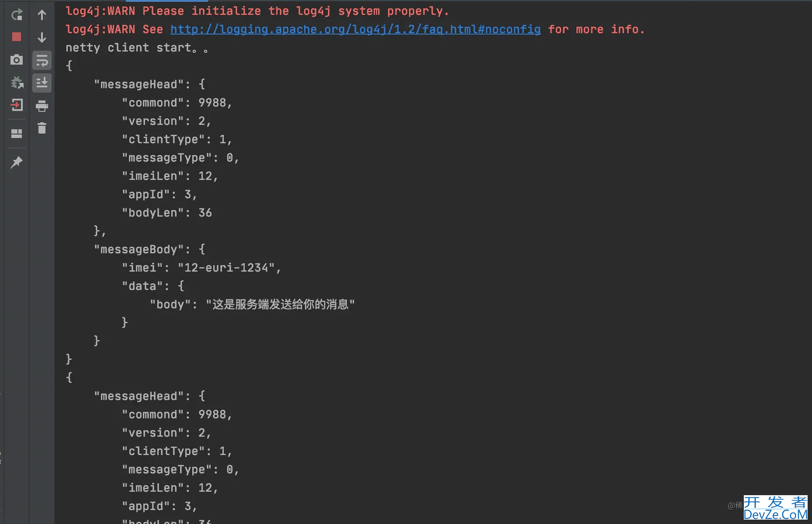Screen dimensions: 812x524
Task: Stop the running process with red square
Action: point(17,37)
